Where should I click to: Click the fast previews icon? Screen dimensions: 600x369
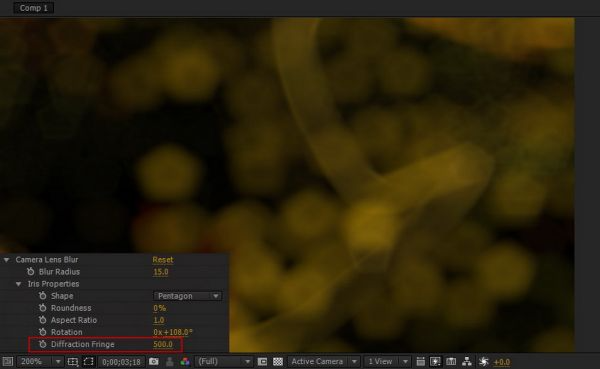point(435,362)
